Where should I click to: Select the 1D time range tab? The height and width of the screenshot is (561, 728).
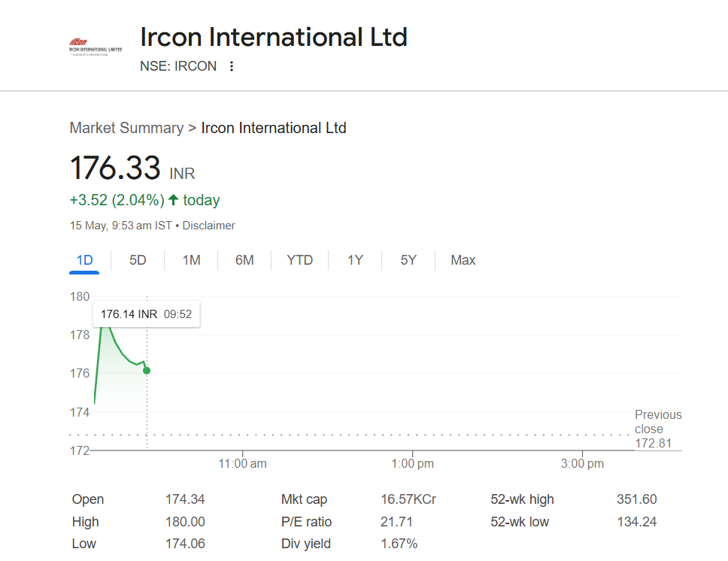pyautogui.click(x=84, y=260)
